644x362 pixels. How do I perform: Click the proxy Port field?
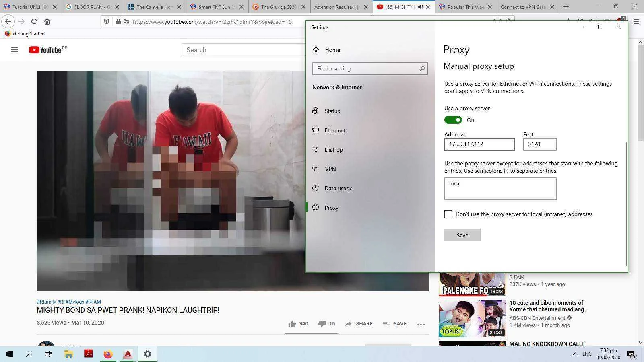click(540, 144)
